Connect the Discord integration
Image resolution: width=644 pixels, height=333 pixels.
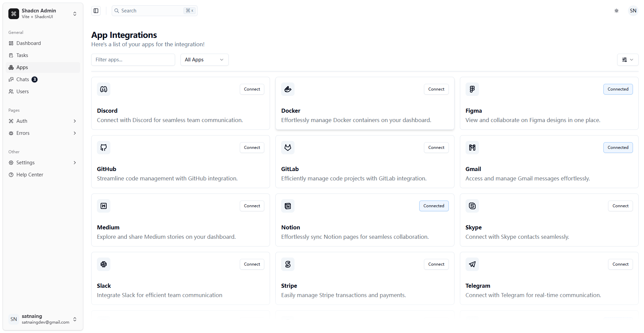[252, 89]
